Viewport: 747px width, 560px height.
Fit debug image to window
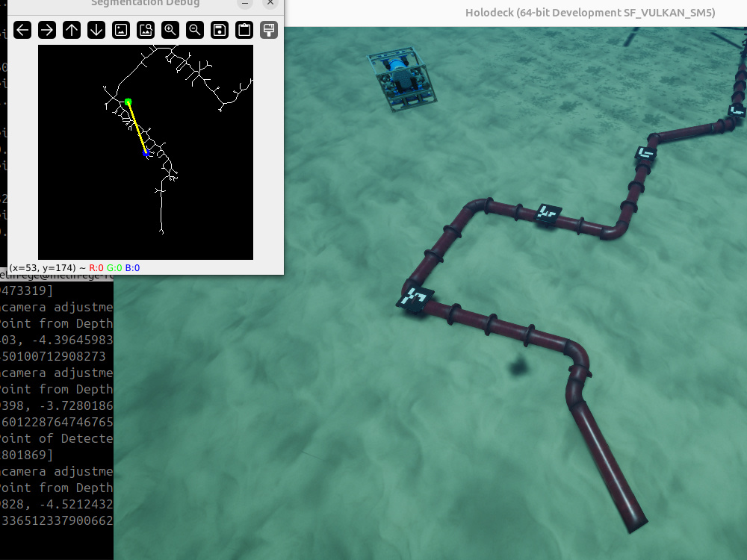146,30
